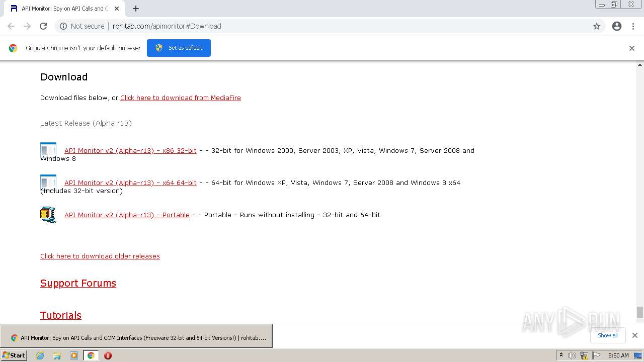Image resolution: width=644 pixels, height=362 pixels.
Task: Switch to Chrome taskbar button
Action: [x=91, y=355]
